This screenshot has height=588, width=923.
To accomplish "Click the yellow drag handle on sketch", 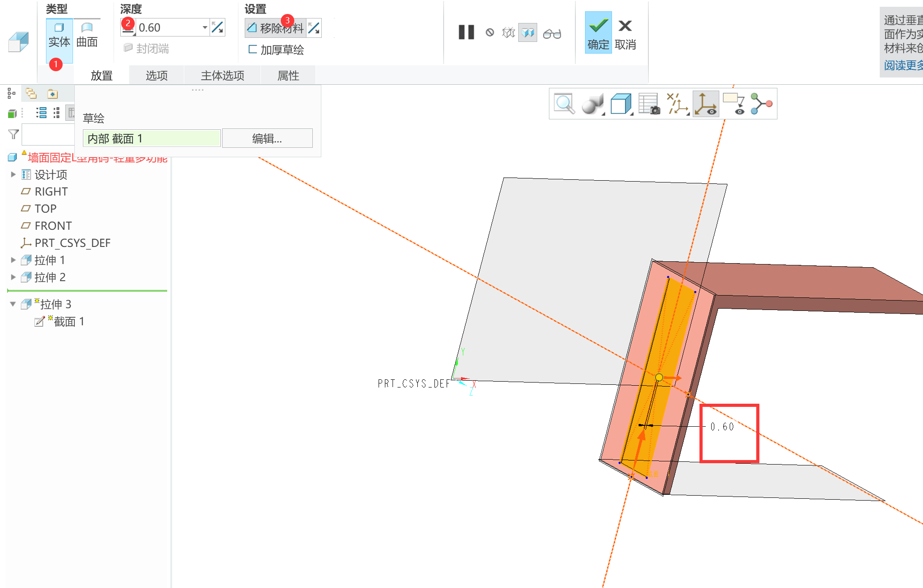I will coord(659,377).
